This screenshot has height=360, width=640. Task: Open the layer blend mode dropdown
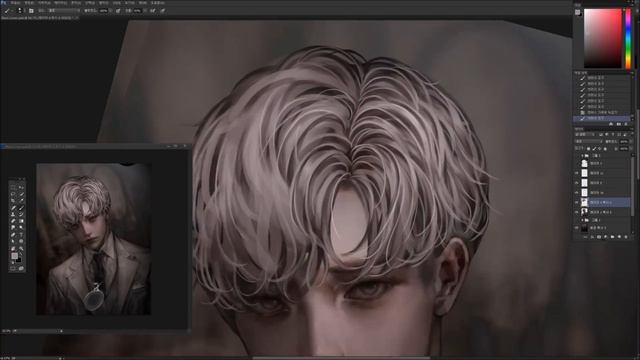[589, 141]
